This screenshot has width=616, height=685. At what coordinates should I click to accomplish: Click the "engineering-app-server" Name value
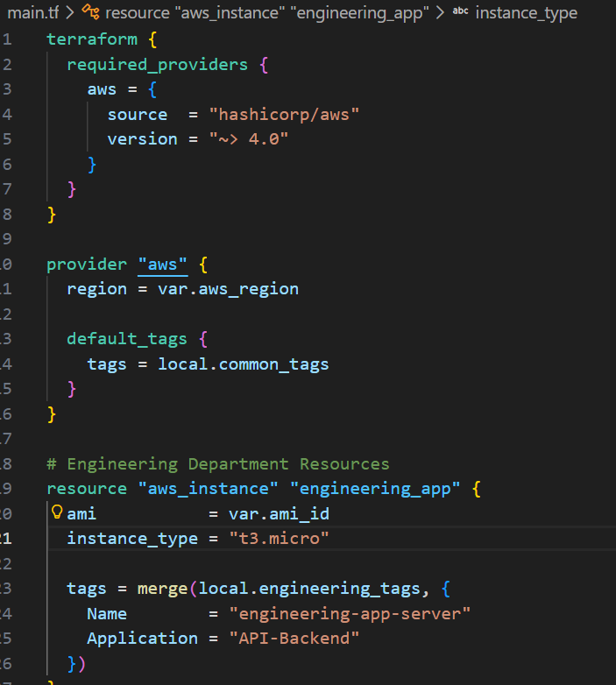click(x=350, y=613)
